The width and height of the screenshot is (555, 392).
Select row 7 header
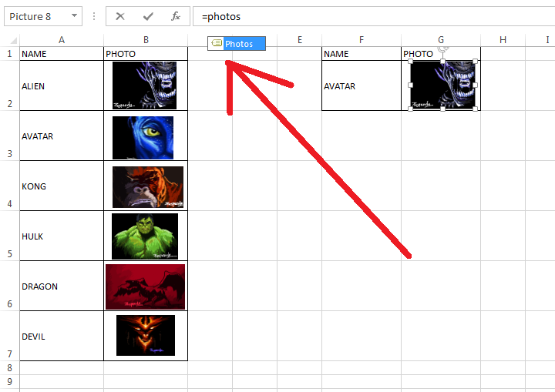point(9,336)
